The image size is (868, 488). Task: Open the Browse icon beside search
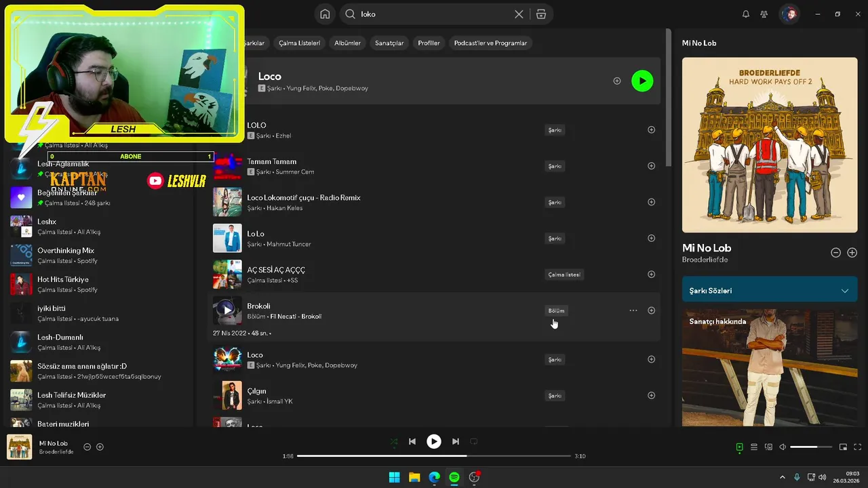[x=541, y=14]
